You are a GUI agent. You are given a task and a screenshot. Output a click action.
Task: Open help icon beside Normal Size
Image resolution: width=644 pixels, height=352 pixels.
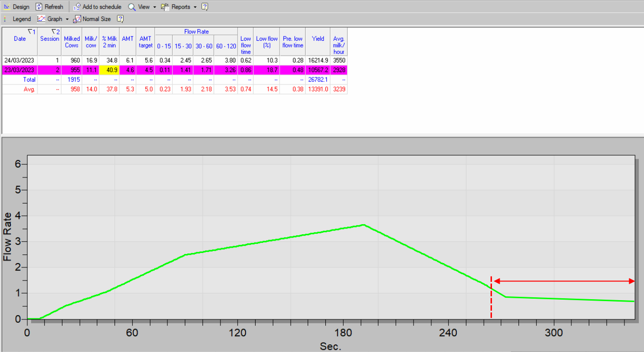[x=120, y=19]
